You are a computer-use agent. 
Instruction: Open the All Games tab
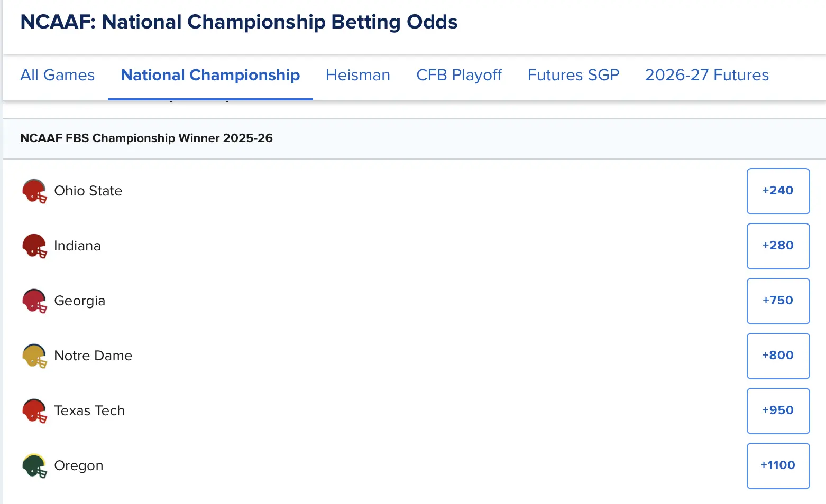click(58, 75)
